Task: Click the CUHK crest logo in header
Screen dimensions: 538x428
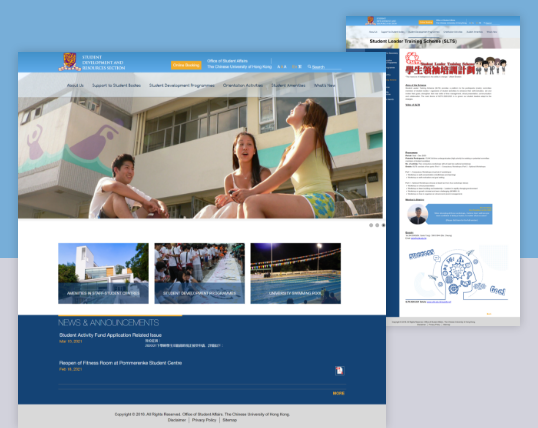Action: [x=70, y=62]
